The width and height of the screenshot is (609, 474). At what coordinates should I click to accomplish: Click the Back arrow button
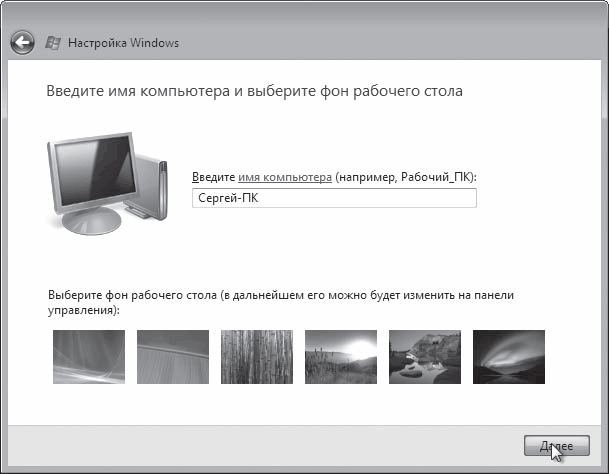point(22,42)
